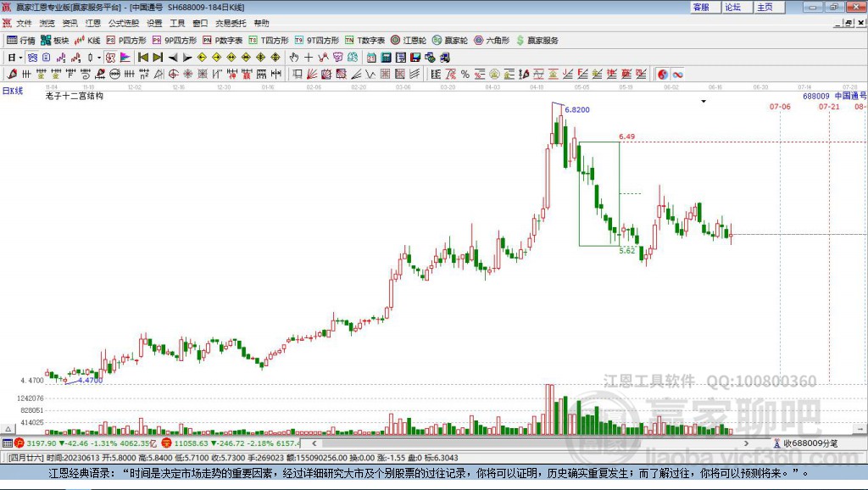868x490 pixels.
Task: Switch to the K线 chart view
Action: [87, 41]
